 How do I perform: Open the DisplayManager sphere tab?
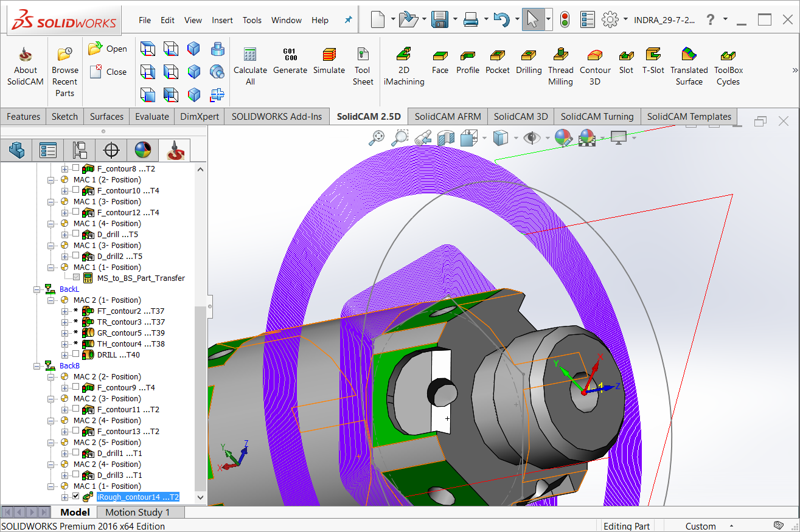point(142,150)
